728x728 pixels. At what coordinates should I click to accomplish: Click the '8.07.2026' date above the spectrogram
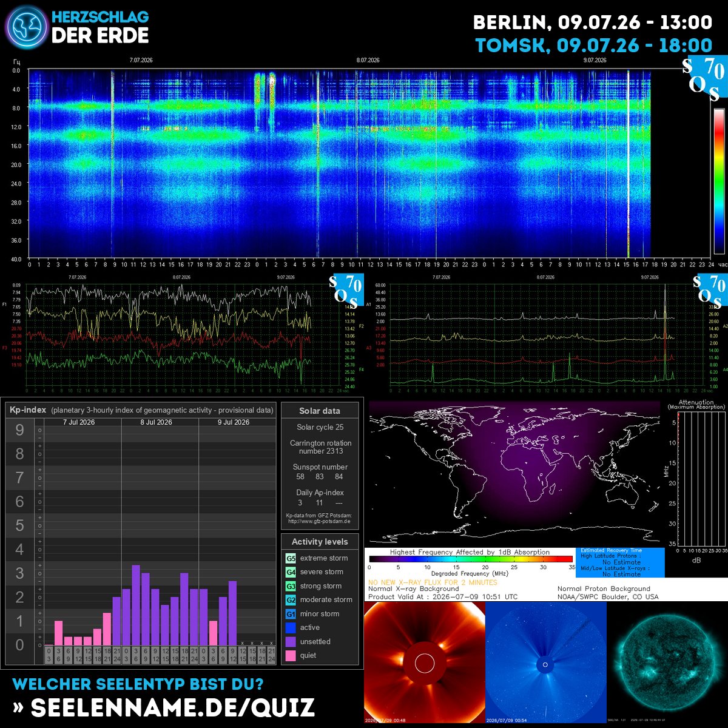[368, 61]
